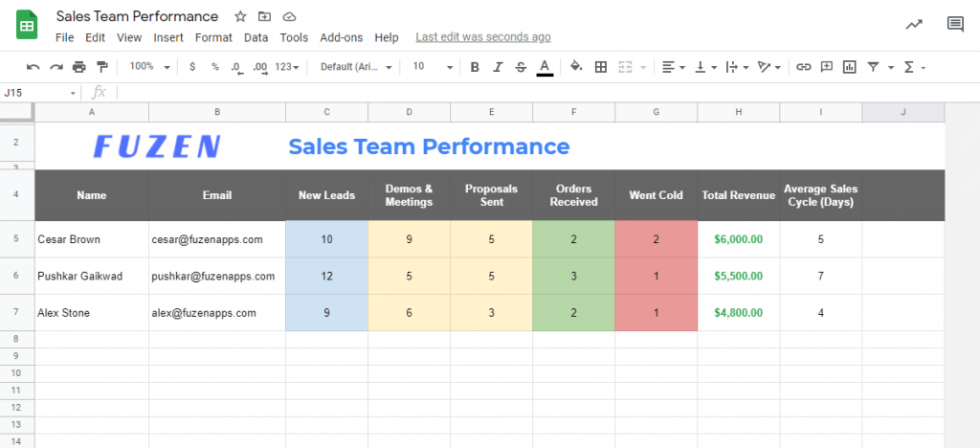
Task: Toggle Strikethrough formatting
Action: [521, 67]
